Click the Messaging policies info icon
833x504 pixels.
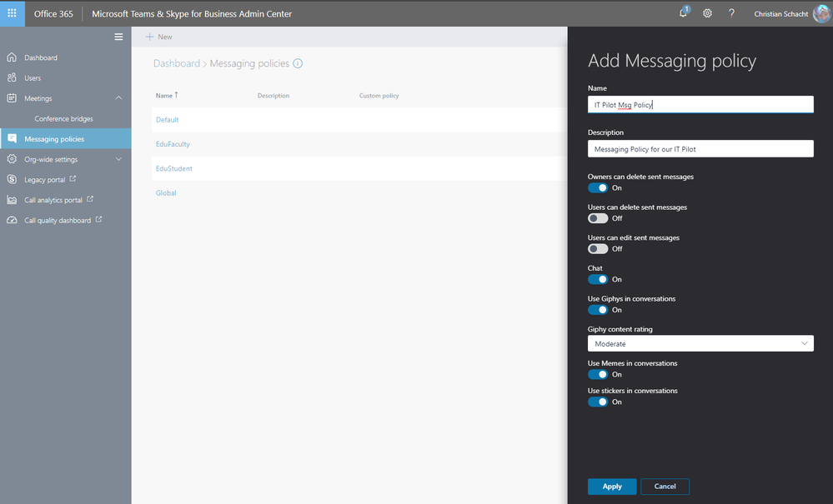[x=298, y=63]
